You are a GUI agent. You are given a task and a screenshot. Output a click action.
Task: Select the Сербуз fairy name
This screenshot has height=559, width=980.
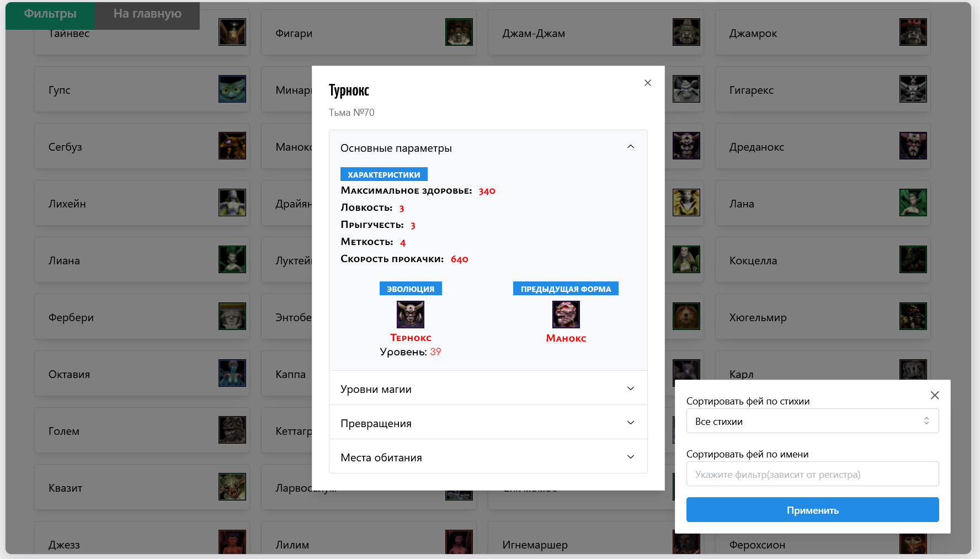(65, 147)
